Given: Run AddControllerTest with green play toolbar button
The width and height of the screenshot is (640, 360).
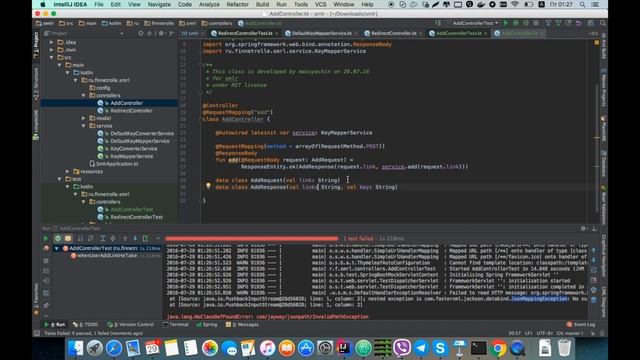Looking at the screenshot, I should click(506, 23).
